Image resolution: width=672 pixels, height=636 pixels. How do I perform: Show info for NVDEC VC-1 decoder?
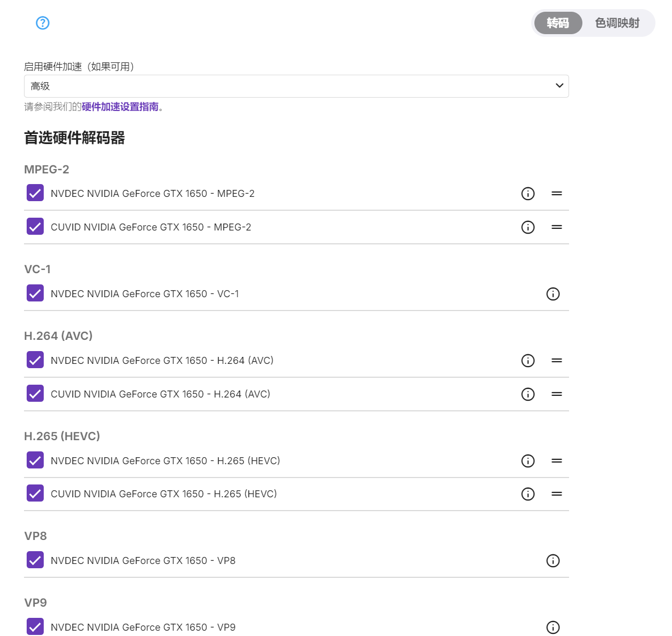(x=553, y=294)
